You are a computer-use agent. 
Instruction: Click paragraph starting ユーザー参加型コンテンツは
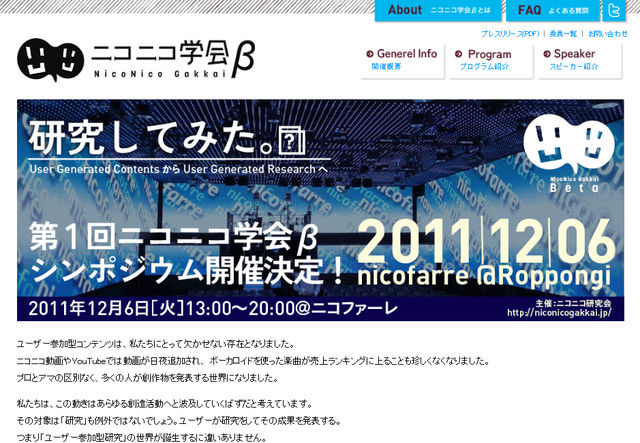(x=156, y=344)
